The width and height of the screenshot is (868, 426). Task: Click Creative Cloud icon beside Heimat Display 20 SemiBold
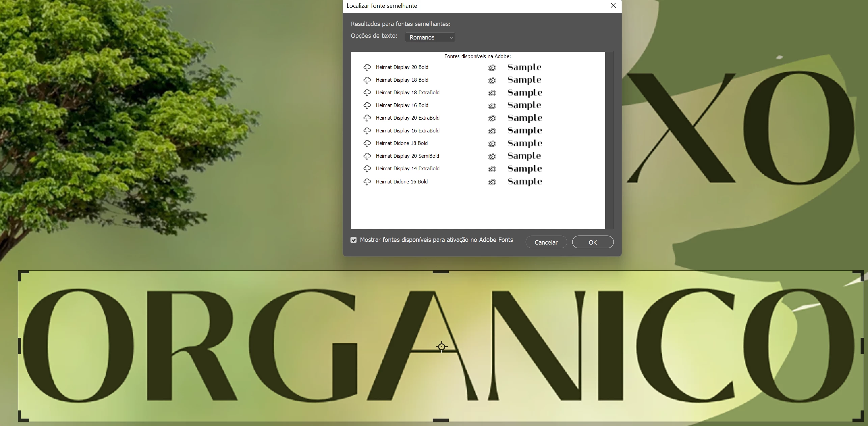tap(492, 156)
